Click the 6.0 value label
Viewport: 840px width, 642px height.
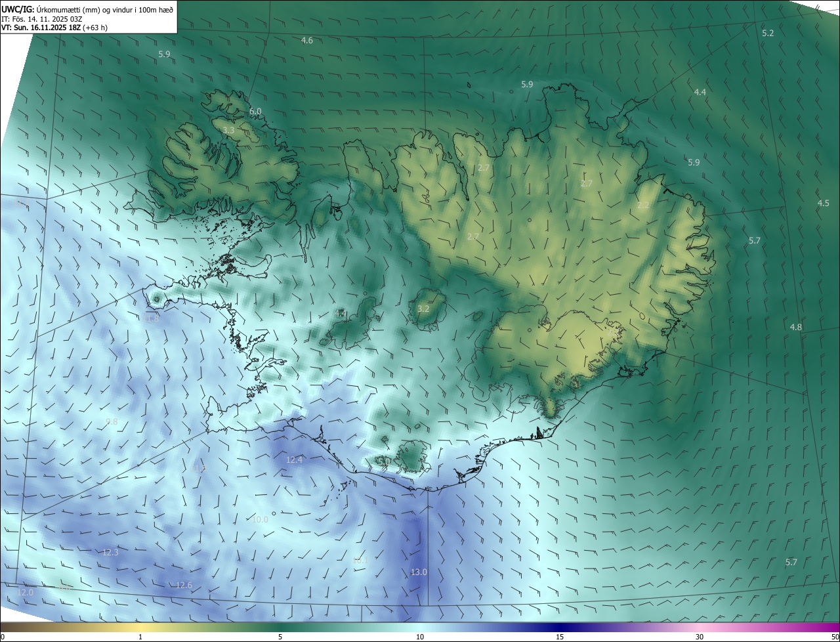pos(255,112)
